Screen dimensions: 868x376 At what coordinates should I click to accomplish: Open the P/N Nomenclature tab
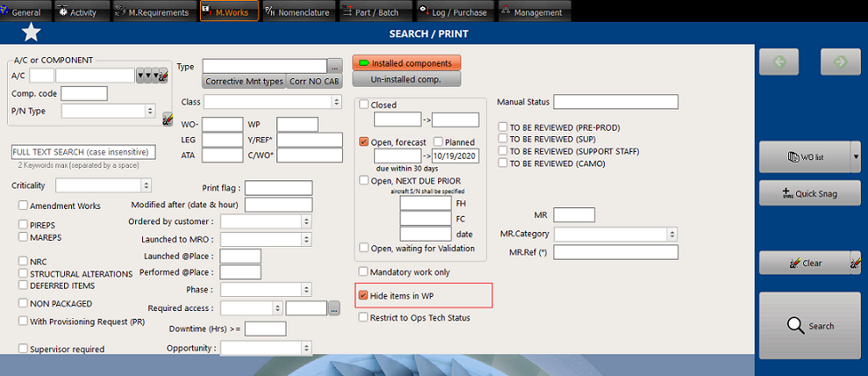(298, 11)
